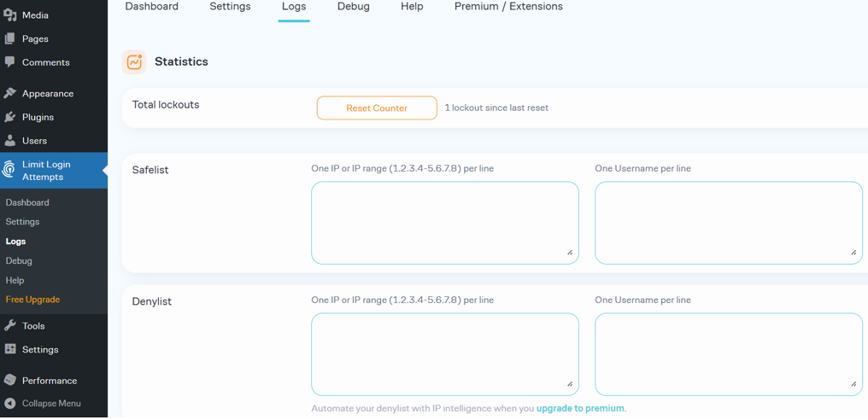Screen dimensions: 868x420
Task: Click the Statistics chart icon
Action: (134, 62)
